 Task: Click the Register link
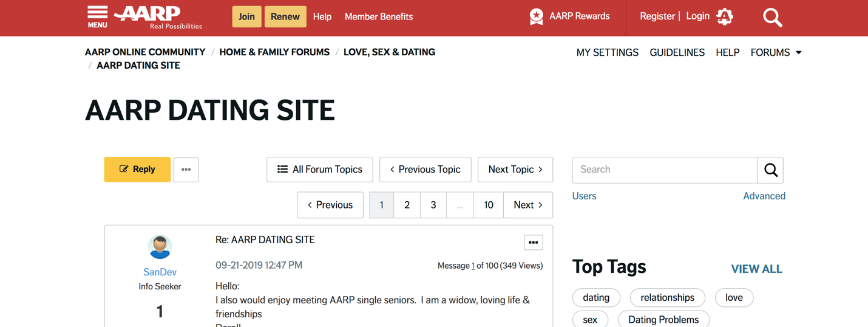point(657,16)
